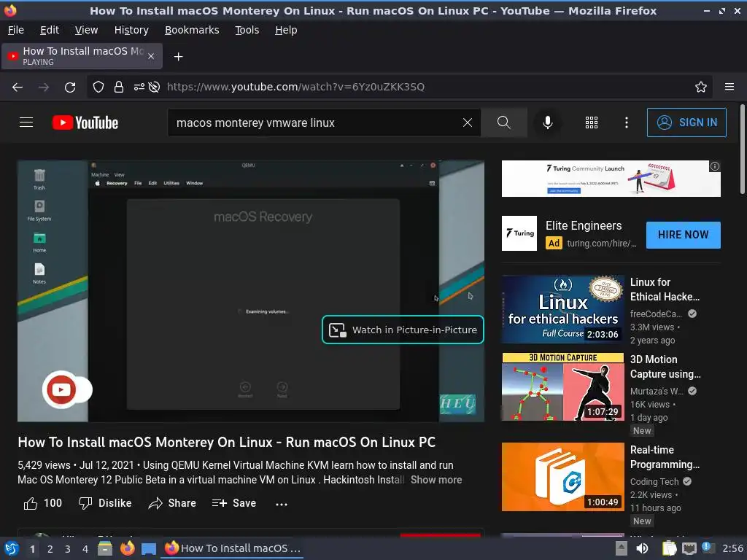Open the YouTube apps grid
The image size is (747, 560).
coord(591,122)
